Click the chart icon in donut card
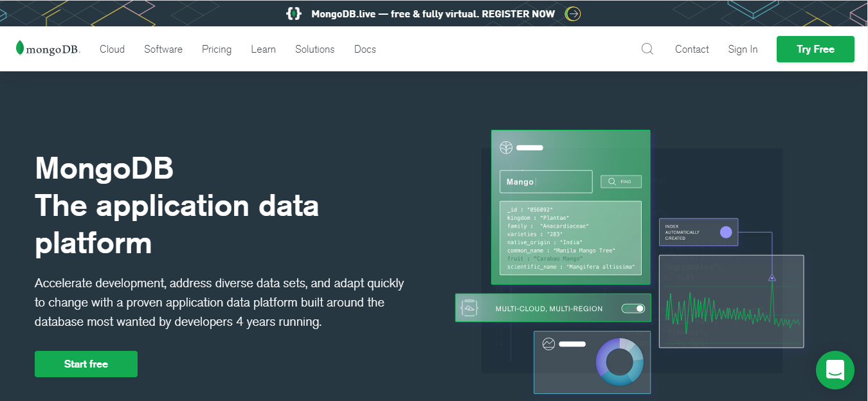 coord(548,344)
